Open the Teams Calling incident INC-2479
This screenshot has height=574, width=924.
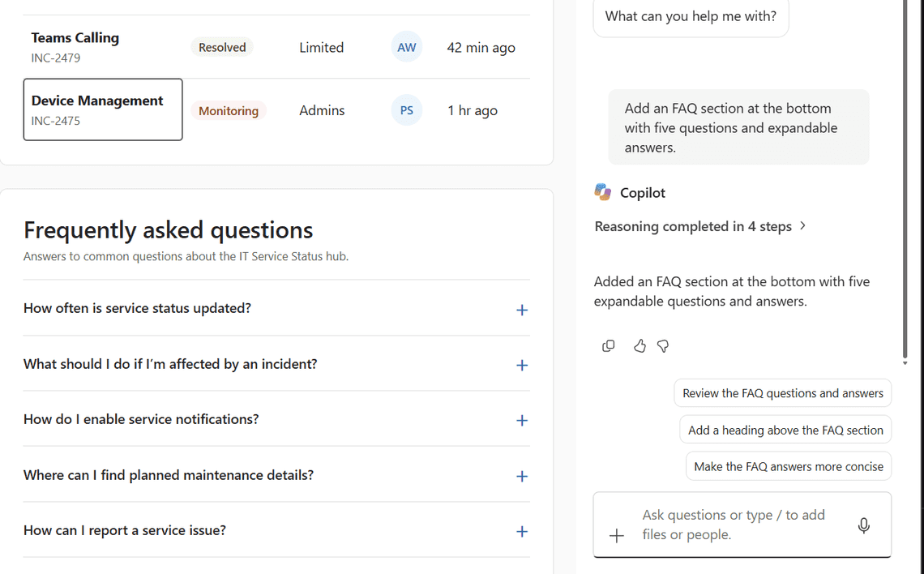pyautogui.click(x=75, y=47)
